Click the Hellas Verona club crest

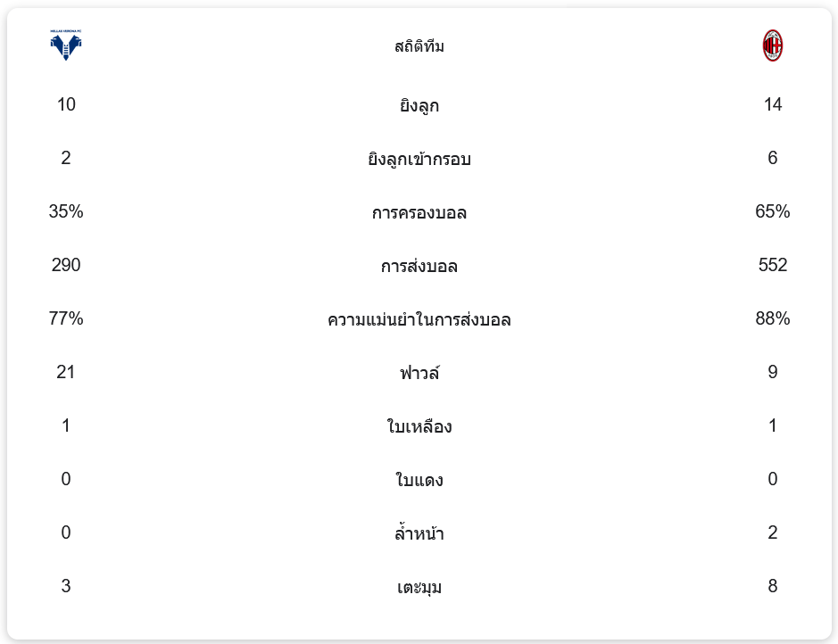(66, 45)
